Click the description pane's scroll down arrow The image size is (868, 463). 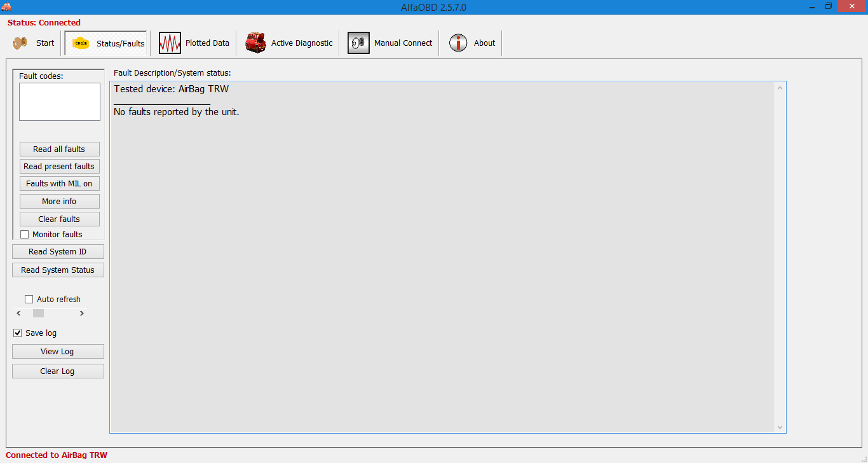pos(780,427)
